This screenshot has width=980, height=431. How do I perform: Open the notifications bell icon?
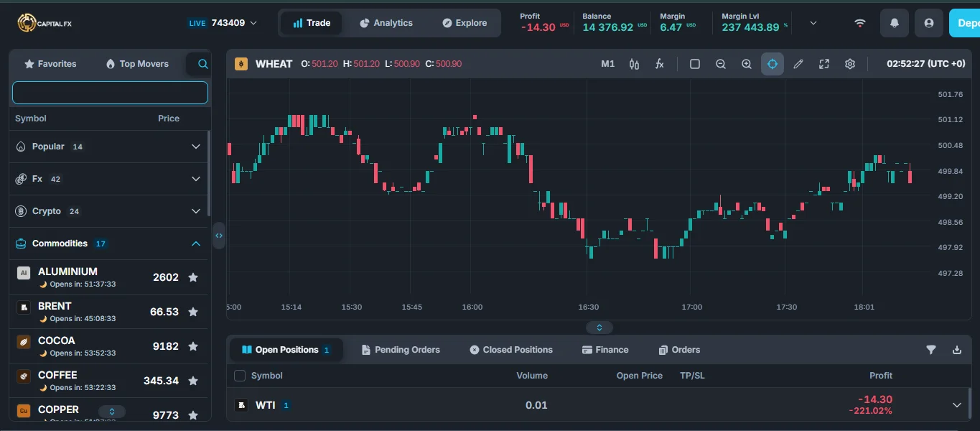tap(895, 23)
